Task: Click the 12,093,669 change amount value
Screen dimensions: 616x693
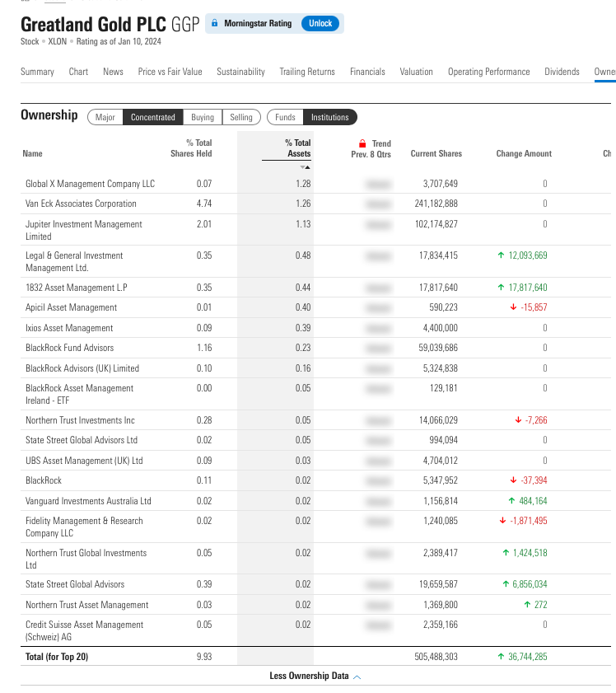Action: click(528, 255)
